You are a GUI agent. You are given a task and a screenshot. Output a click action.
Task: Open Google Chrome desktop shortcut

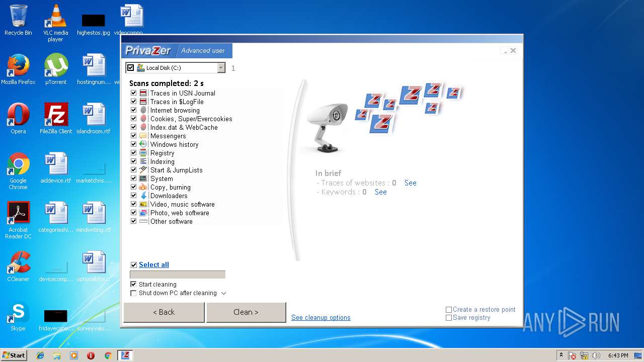18,171
